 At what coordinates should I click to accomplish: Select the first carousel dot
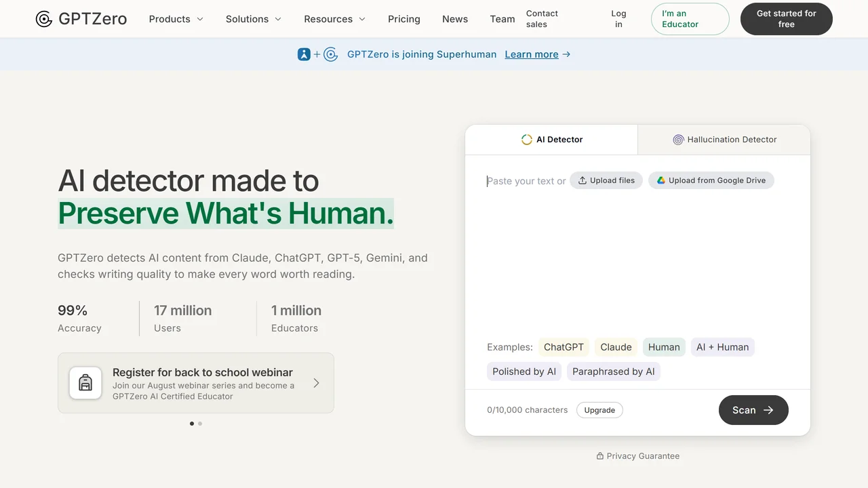click(x=192, y=424)
